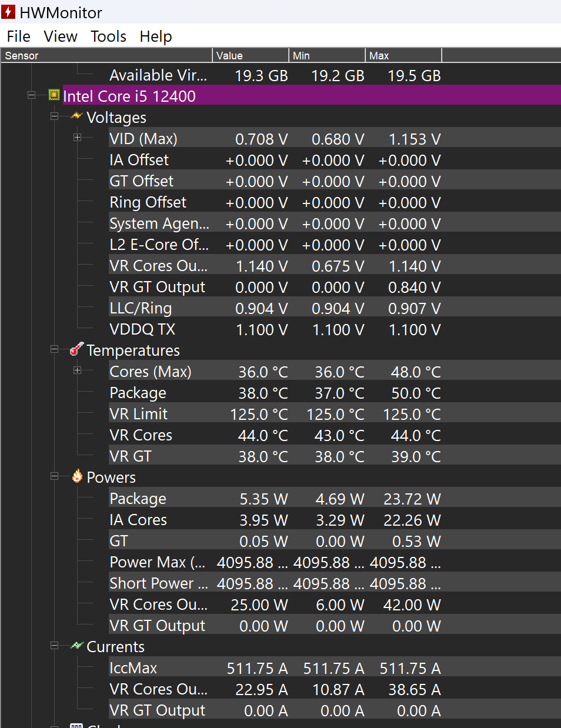
Task: Click the 19.5 GB max value
Action: tap(415, 76)
